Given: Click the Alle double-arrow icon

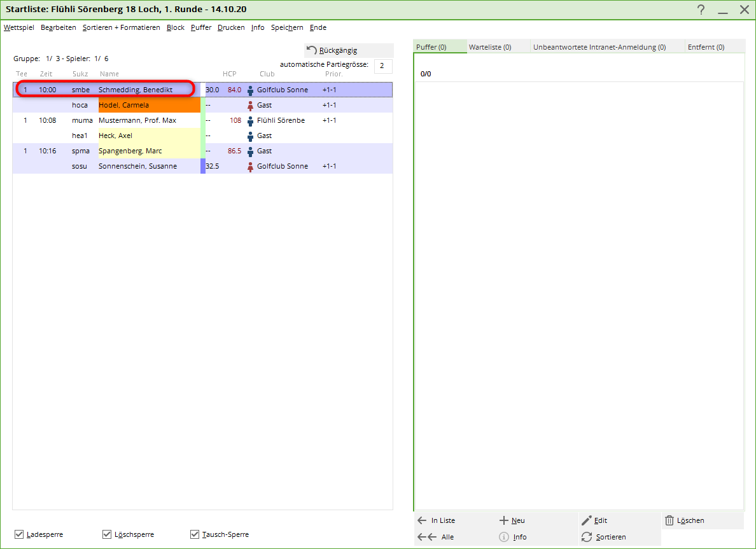Looking at the screenshot, I should (426, 537).
